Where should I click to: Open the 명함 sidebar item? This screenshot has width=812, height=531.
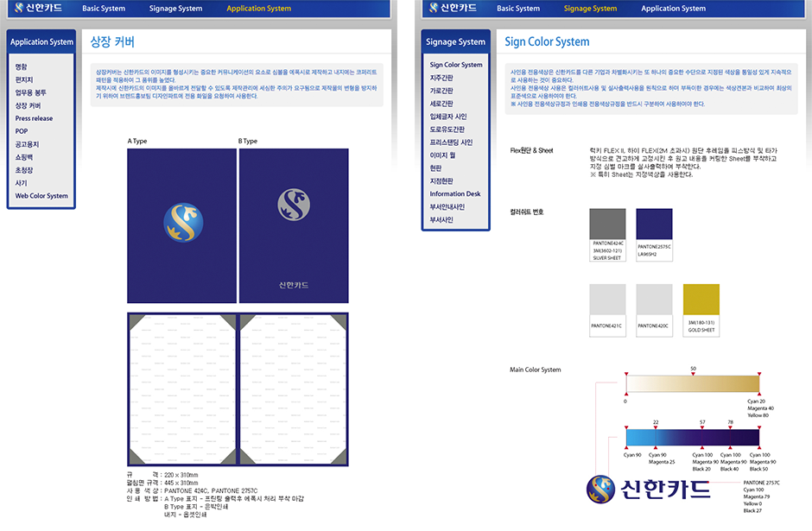(x=22, y=66)
